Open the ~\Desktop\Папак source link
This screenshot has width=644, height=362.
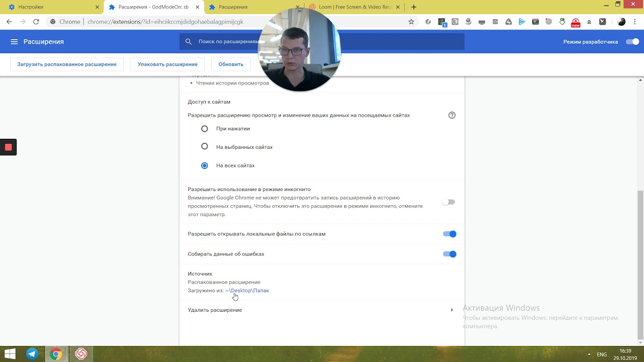[x=247, y=291]
